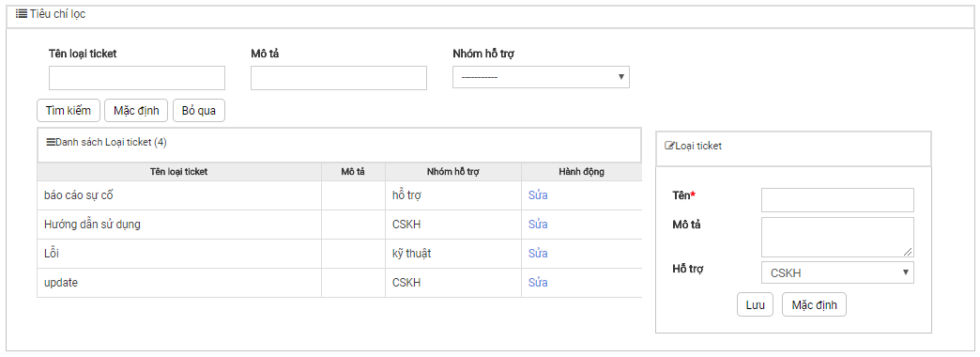Focus the Mô tả filter input field
Image resolution: width=980 pixels, height=357 pixels.
tap(339, 78)
